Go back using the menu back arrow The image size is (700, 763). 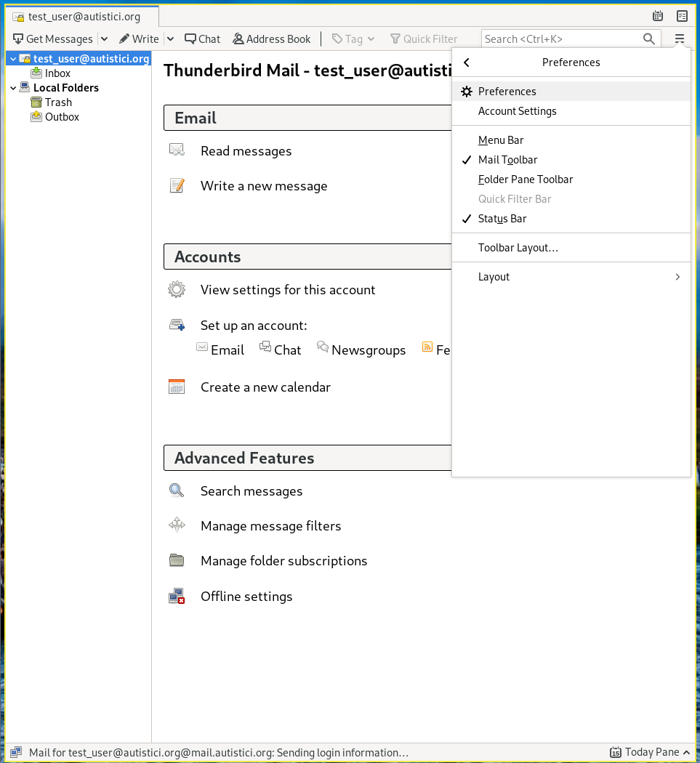467,62
